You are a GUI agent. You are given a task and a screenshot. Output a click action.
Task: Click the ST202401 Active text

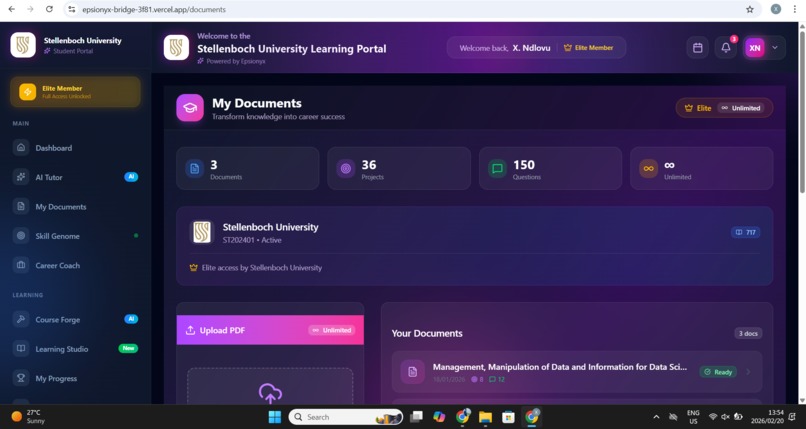click(252, 240)
